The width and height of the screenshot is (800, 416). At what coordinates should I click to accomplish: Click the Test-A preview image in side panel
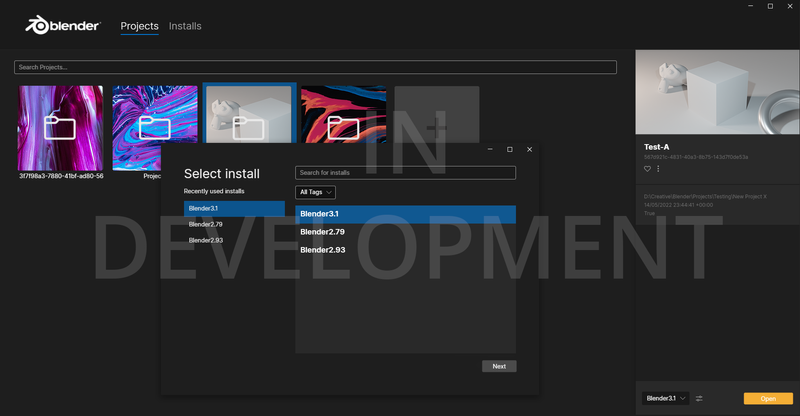[x=717, y=92]
